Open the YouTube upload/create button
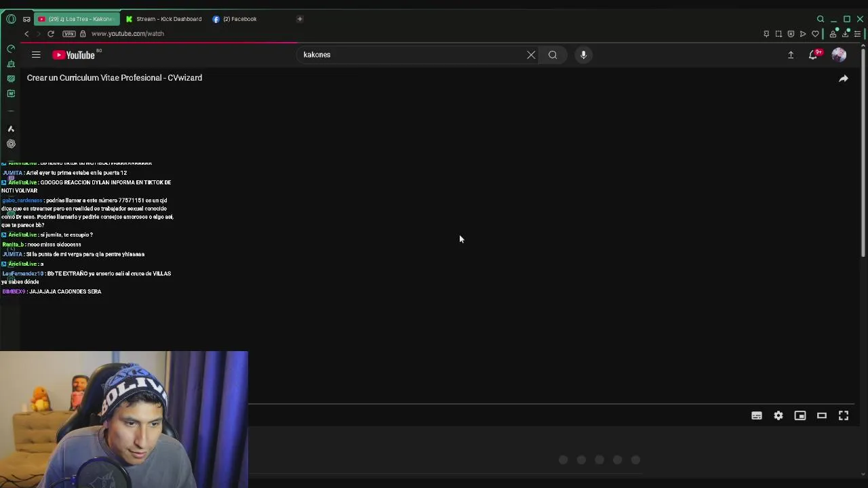 (x=791, y=55)
